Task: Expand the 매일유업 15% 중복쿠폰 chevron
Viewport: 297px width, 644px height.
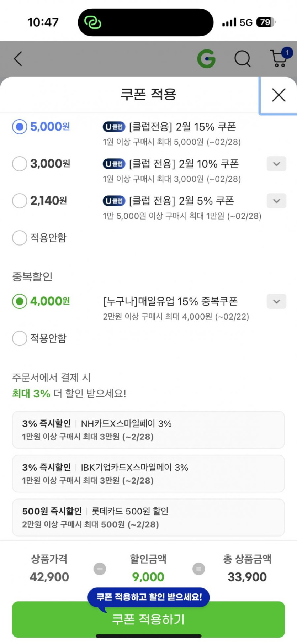Action: click(x=276, y=301)
